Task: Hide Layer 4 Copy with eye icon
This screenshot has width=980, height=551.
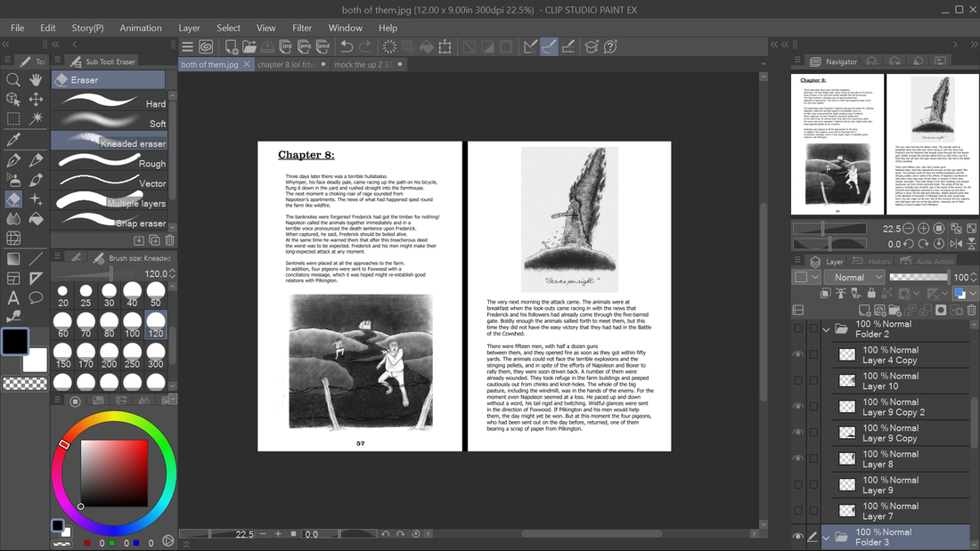Action: pos(798,355)
